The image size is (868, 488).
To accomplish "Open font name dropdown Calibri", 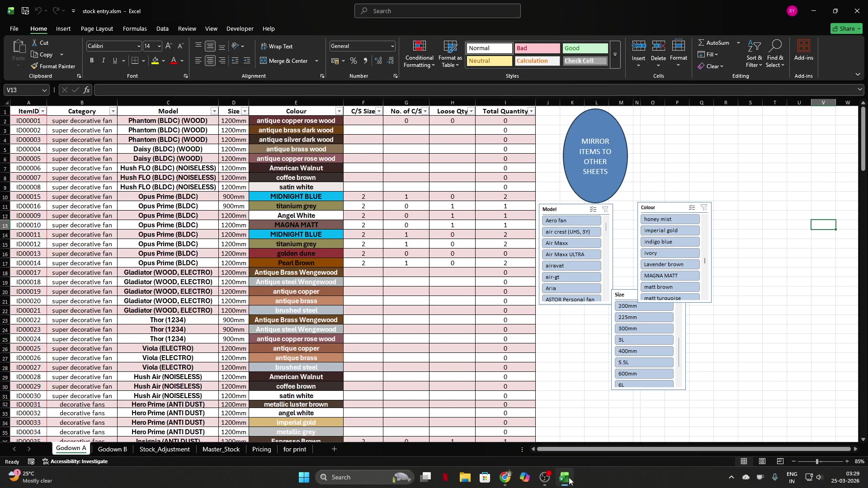I will click(138, 46).
